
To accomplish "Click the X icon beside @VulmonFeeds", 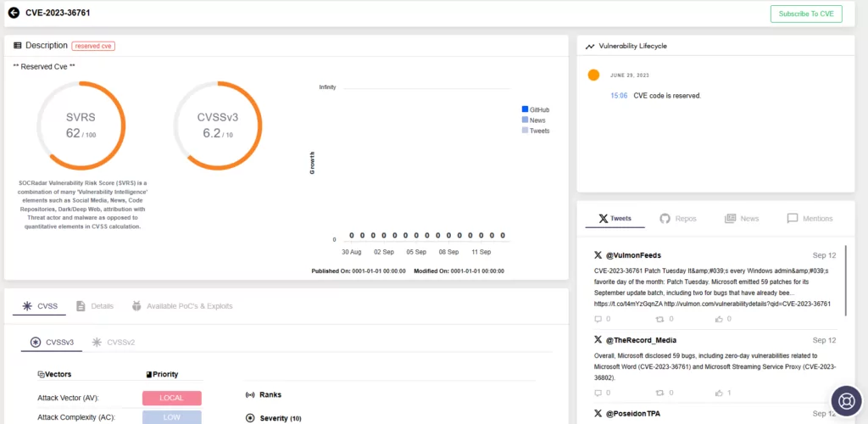I will click(x=598, y=255).
